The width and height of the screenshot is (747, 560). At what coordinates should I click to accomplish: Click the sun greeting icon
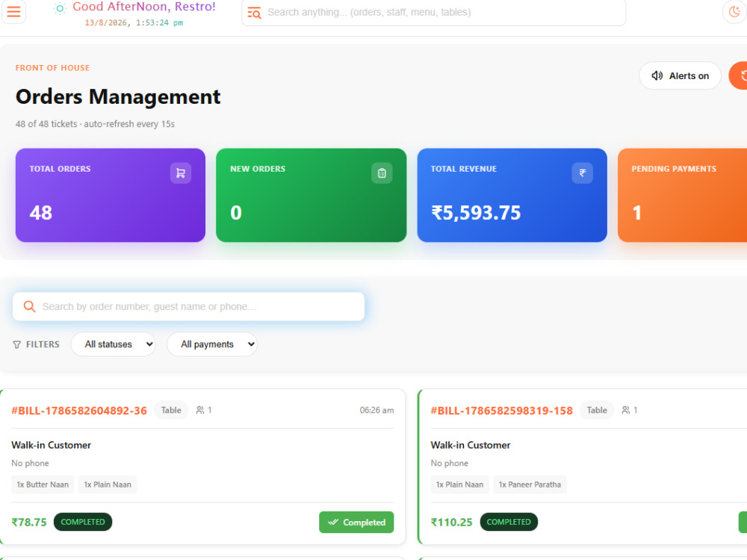pos(60,8)
